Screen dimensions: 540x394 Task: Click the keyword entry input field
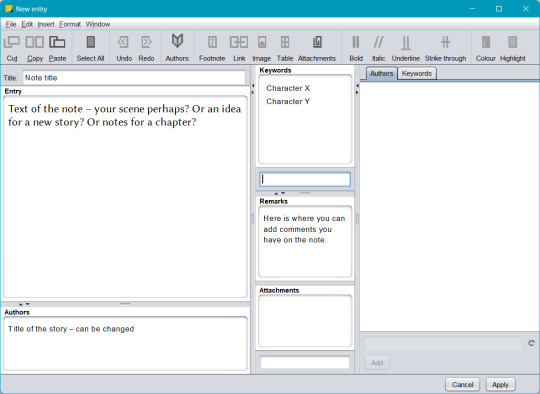tap(305, 179)
